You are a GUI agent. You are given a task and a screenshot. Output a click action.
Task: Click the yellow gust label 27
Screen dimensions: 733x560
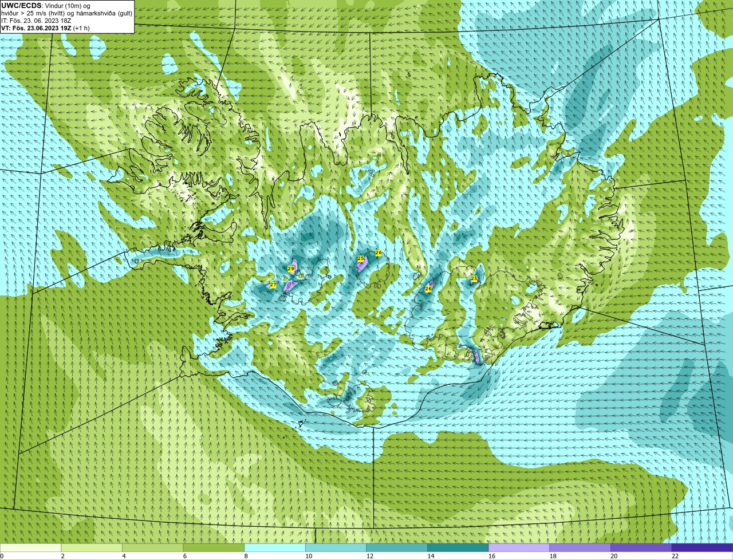pos(273,285)
